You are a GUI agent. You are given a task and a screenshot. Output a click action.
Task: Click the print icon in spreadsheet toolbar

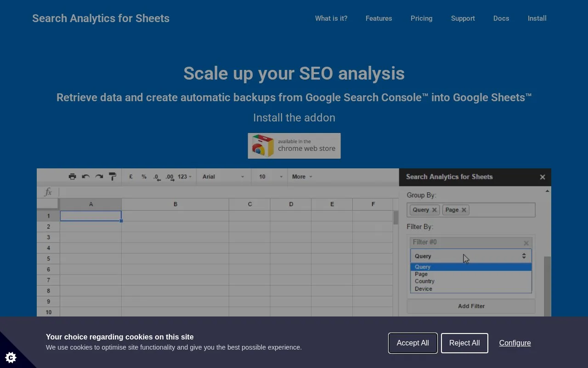point(72,177)
